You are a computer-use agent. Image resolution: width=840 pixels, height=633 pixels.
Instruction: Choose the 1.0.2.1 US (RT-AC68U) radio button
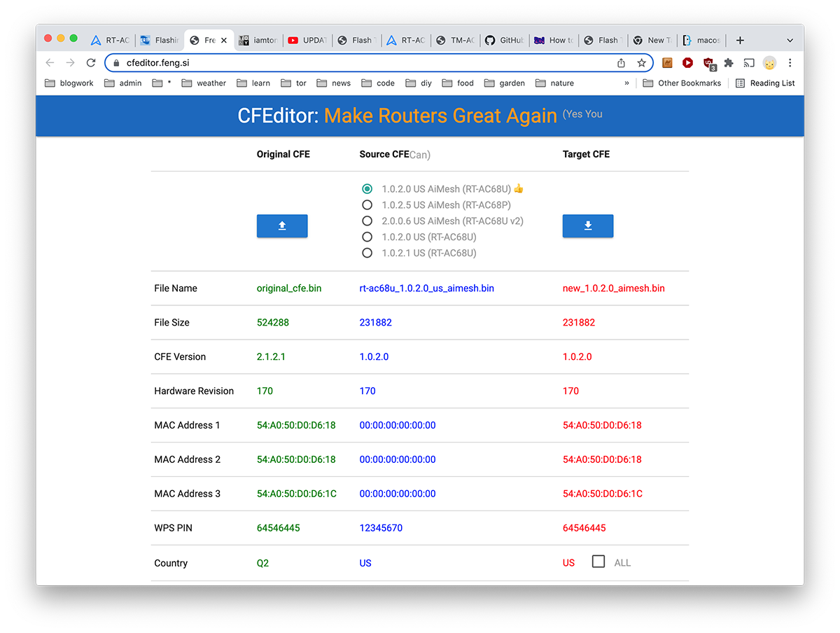tap(367, 253)
